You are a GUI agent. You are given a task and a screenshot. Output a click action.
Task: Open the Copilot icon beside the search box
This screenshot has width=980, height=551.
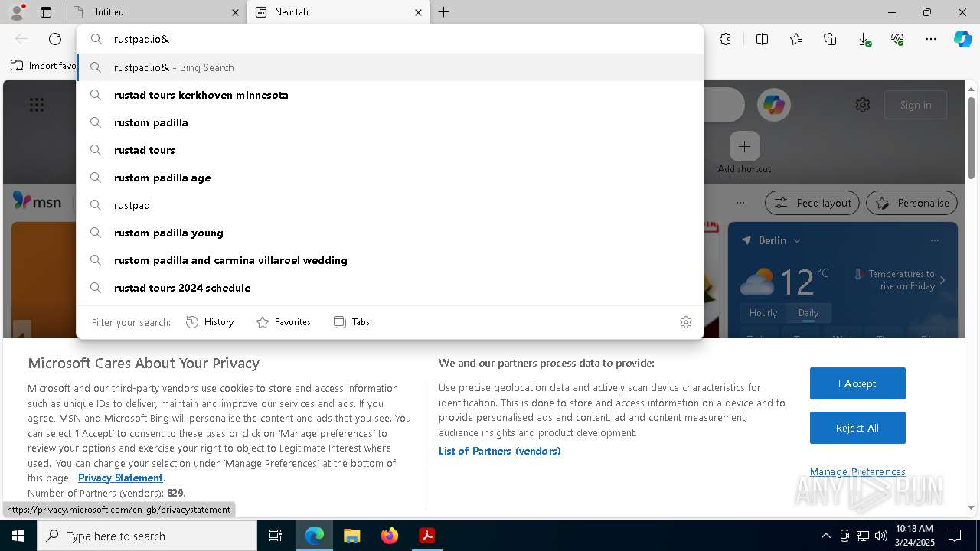[773, 105]
